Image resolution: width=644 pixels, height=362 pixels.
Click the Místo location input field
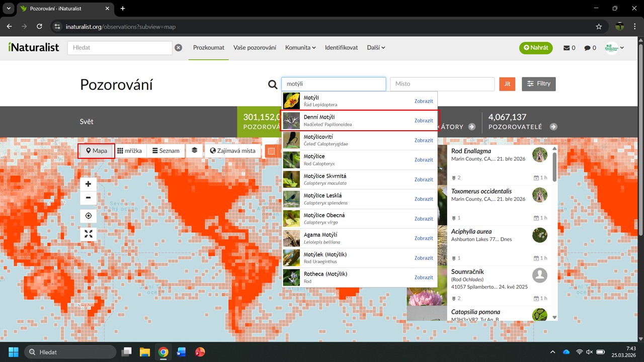tap(442, 84)
